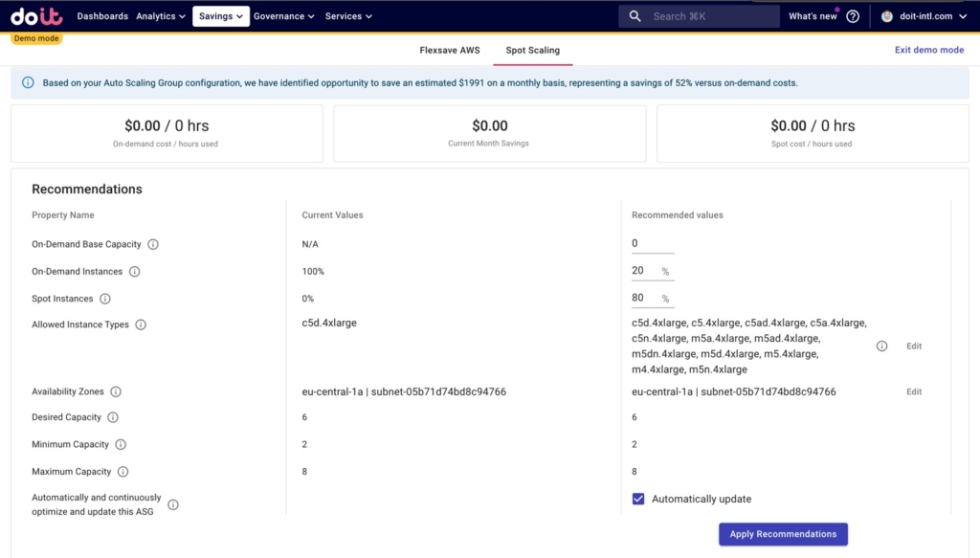Click the Property Name column header
Screen dimensions: 980x558
point(63,215)
